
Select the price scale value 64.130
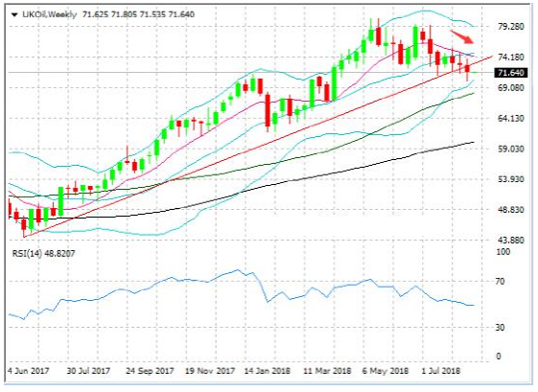(x=511, y=118)
